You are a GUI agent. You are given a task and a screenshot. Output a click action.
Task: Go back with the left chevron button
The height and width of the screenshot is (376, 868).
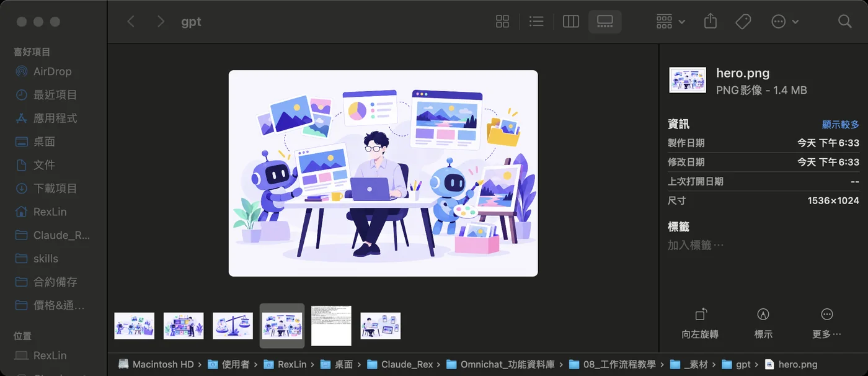pos(131,22)
